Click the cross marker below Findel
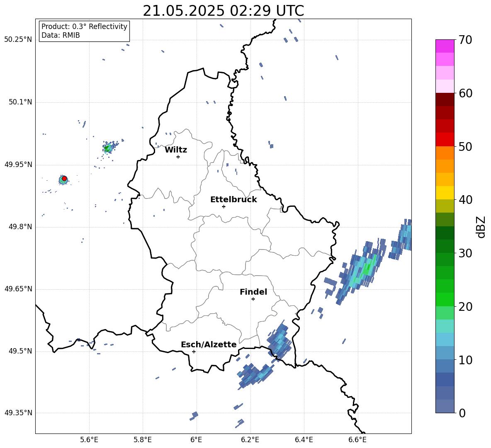Image resolution: width=491 pixels, height=448 pixels. pos(253,299)
